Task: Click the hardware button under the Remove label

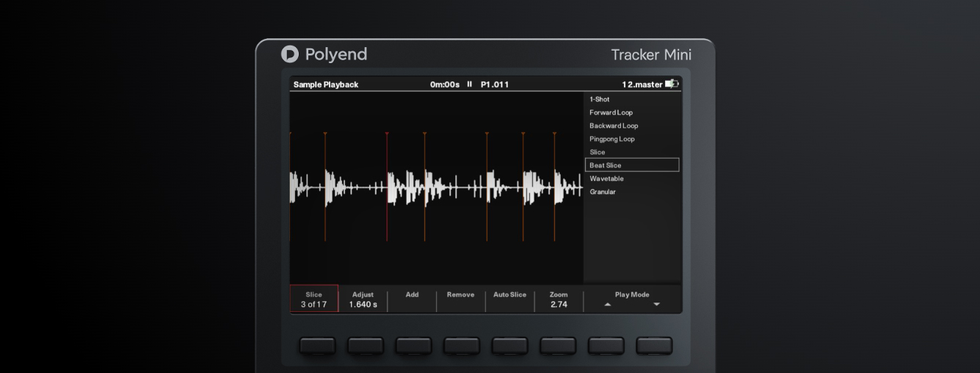Action: [462, 346]
